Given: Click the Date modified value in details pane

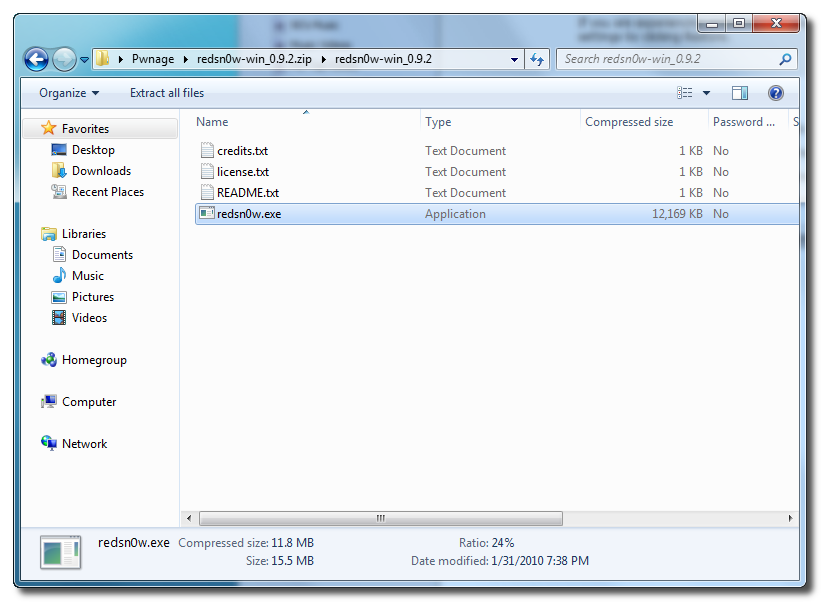Looking at the screenshot, I should coord(540,561).
